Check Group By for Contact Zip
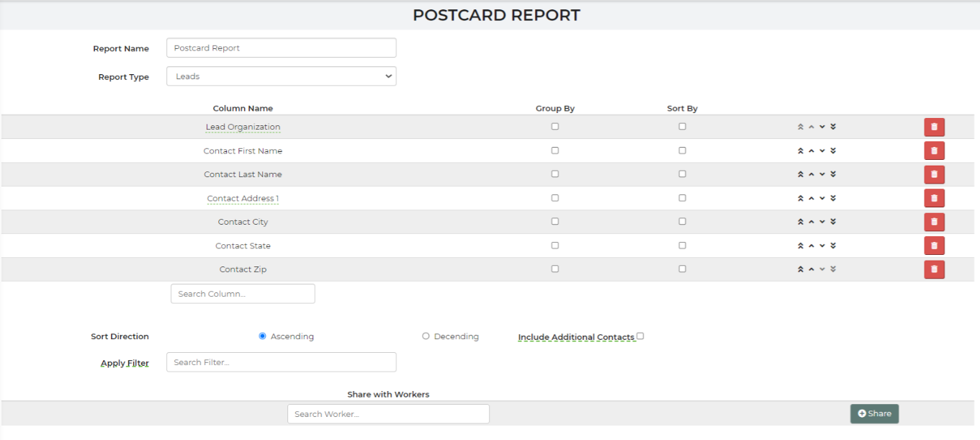 [554, 269]
